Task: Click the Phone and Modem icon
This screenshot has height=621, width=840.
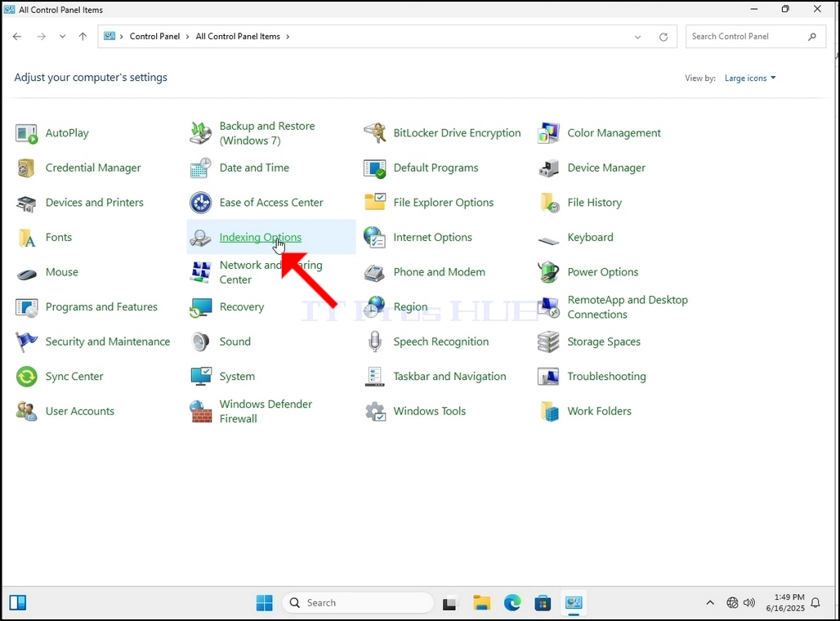Action: coord(374,273)
